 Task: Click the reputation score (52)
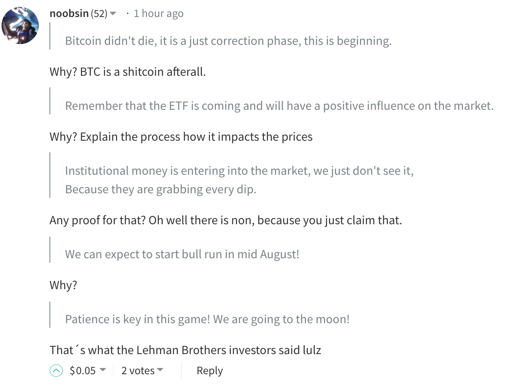point(99,14)
